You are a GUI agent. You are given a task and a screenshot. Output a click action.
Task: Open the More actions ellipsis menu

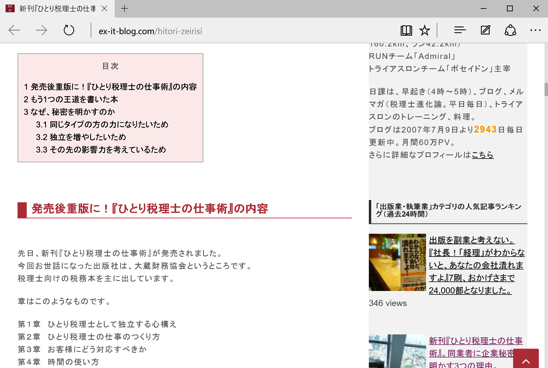pos(535,30)
